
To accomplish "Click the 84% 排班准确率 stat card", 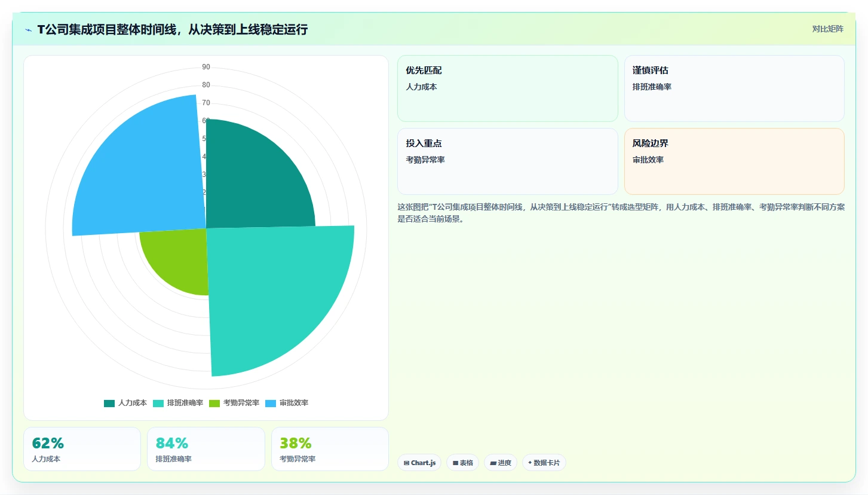I will pyautogui.click(x=206, y=449).
